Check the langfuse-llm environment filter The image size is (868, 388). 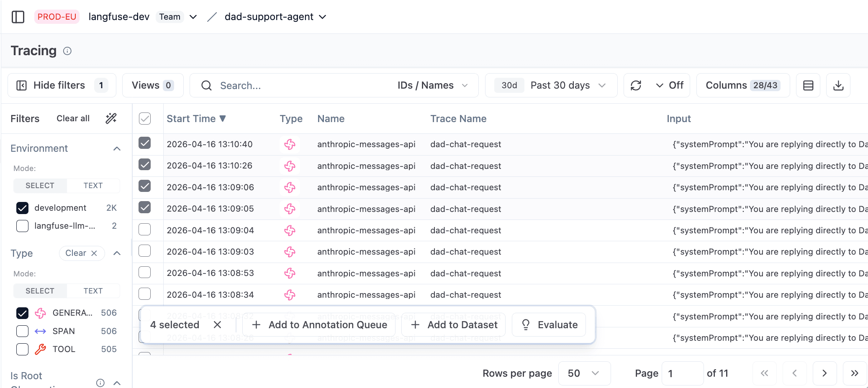pos(23,226)
